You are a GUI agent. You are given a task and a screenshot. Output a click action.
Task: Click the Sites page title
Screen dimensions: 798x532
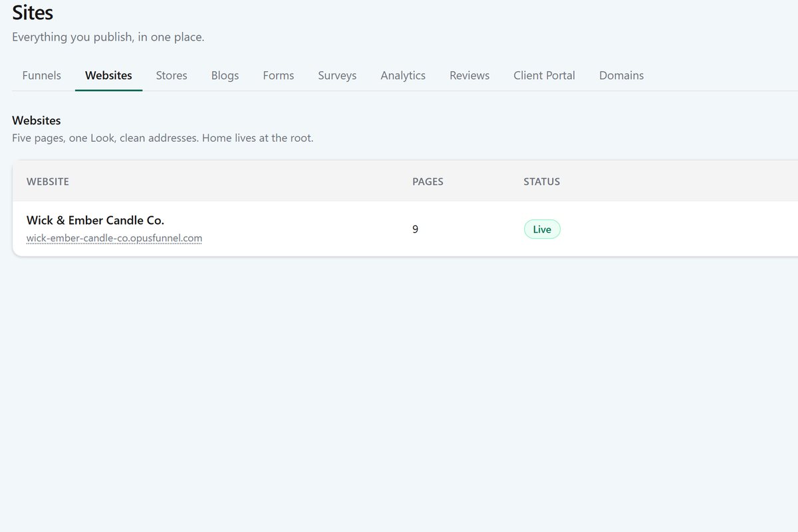(33, 12)
